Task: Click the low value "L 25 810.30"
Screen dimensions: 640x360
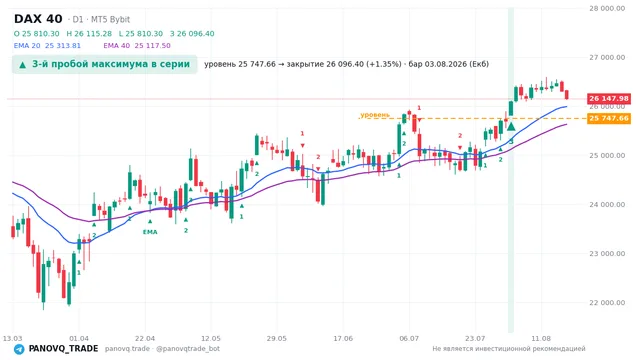Action: (141, 33)
